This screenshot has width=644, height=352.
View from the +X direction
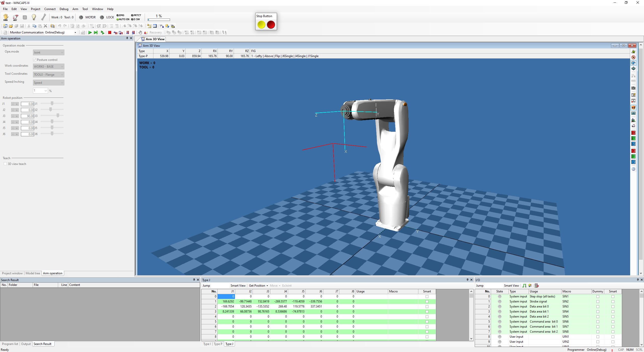click(633, 133)
